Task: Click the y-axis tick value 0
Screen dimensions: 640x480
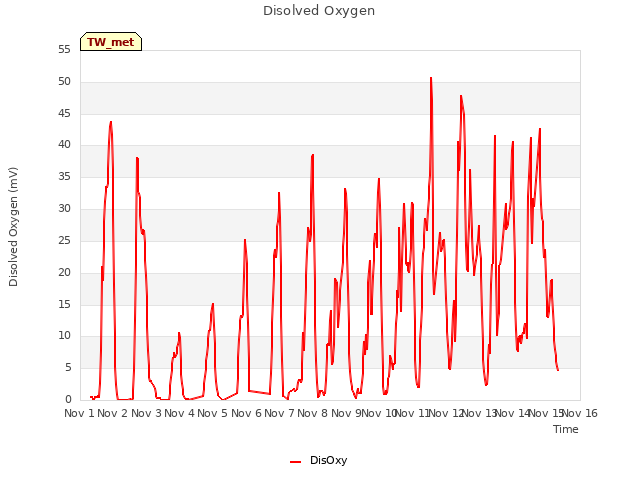Action: pyautogui.click(x=68, y=399)
